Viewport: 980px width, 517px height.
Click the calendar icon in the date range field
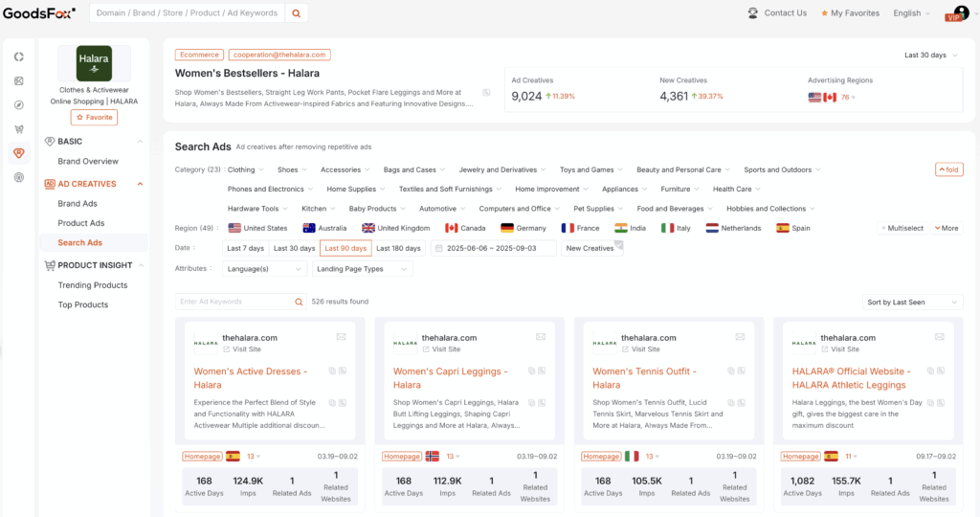(438, 248)
